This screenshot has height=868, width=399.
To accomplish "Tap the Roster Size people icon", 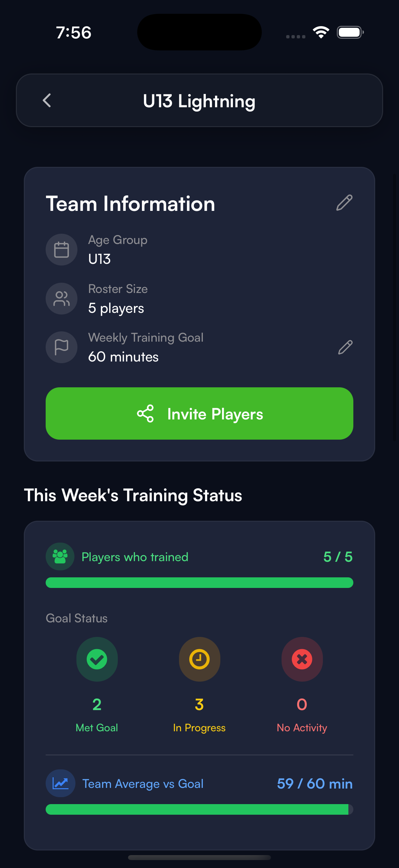I will [62, 299].
